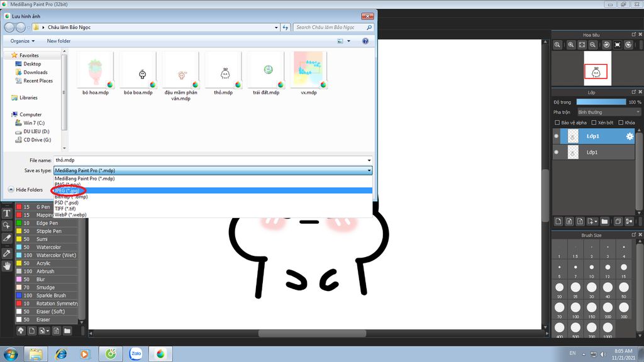Screen dimensions: 644x362
Task: Select the Edge Pen brush
Action: (x=47, y=223)
